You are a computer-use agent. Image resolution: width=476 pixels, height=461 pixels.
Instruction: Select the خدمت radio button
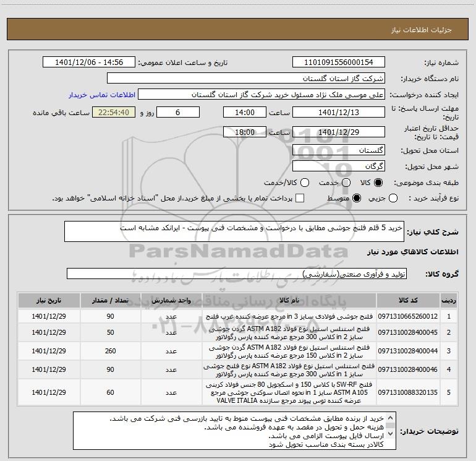pyautogui.click(x=346, y=183)
